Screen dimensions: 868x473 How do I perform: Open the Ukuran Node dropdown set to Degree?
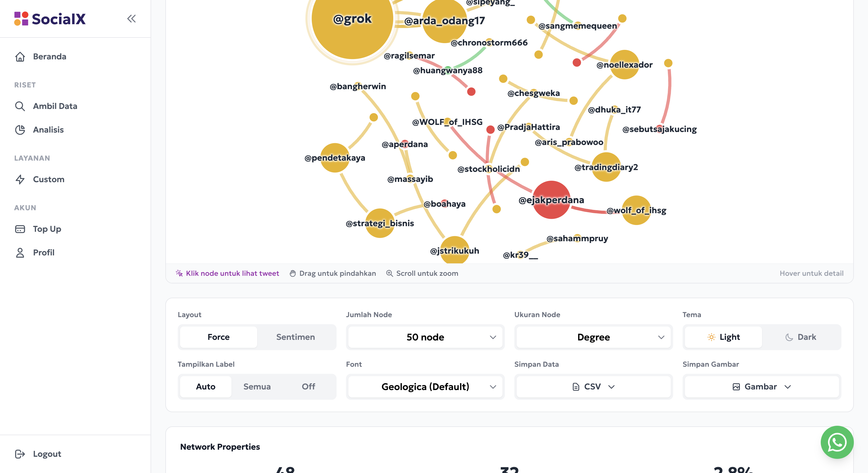pyautogui.click(x=593, y=337)
